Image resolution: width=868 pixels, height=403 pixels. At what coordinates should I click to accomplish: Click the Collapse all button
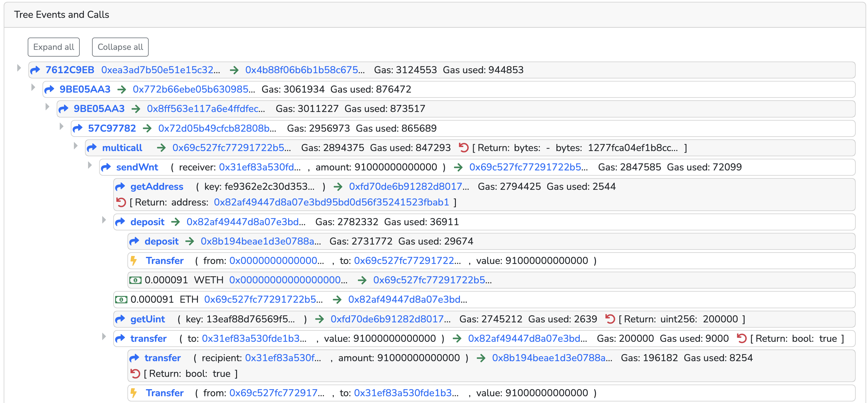click(x=120, y=47)
